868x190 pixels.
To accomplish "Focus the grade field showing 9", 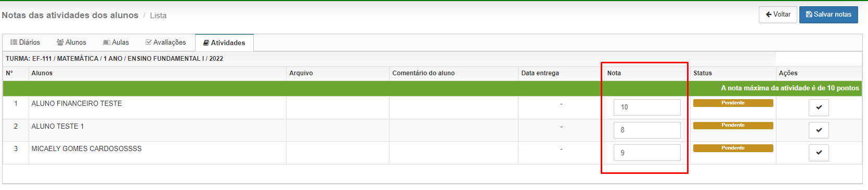I will coord(647,153).
